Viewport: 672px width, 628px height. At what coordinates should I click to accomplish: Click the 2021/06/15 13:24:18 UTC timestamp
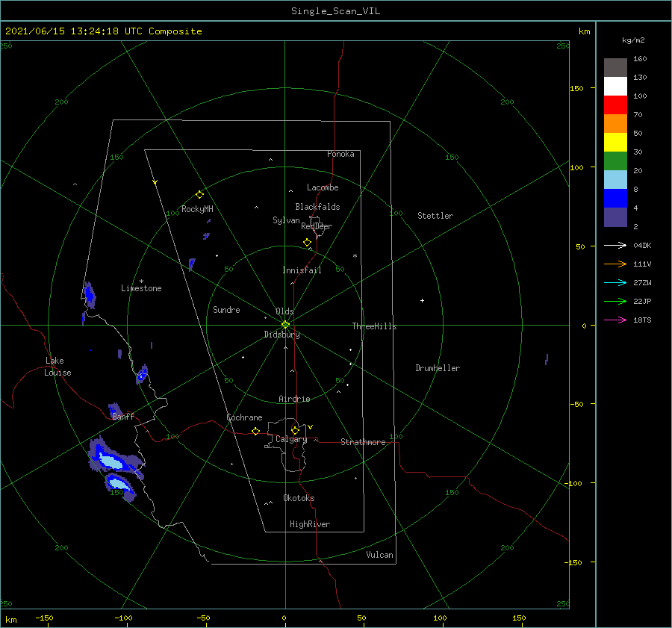[74, 31]
